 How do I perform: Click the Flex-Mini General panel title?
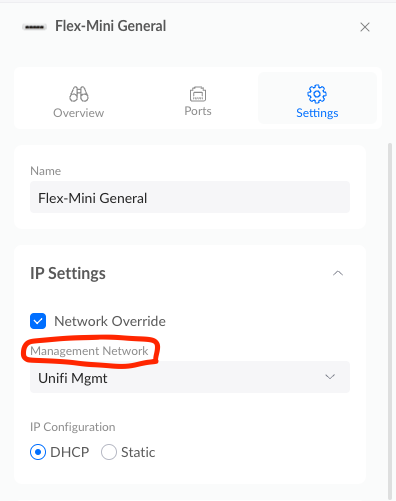pos(111,26)
